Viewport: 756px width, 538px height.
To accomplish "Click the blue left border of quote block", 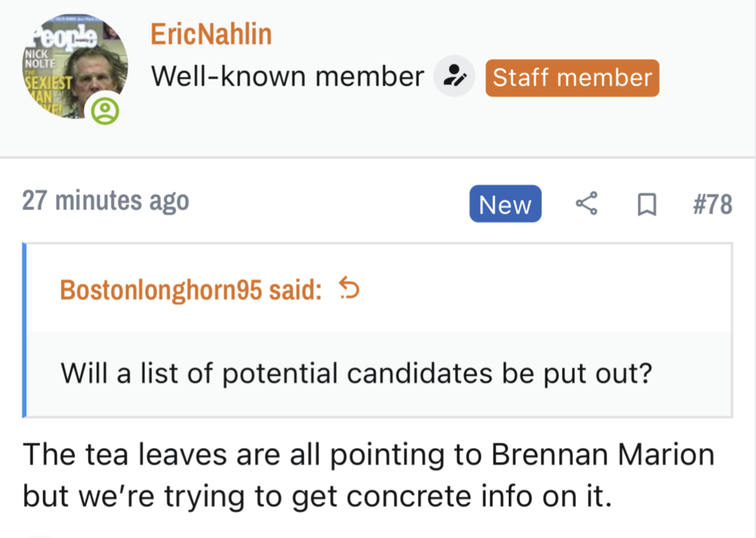I will point(25,330).
